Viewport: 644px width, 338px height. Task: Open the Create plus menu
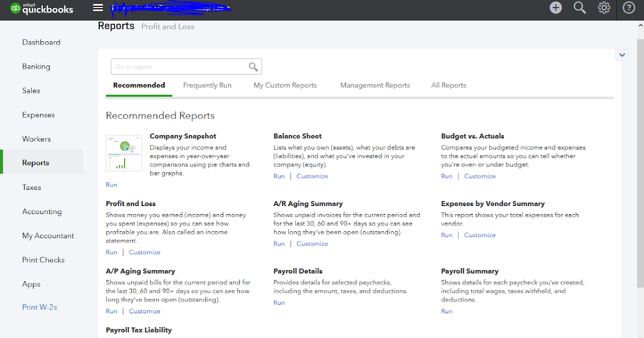point(555,8)
